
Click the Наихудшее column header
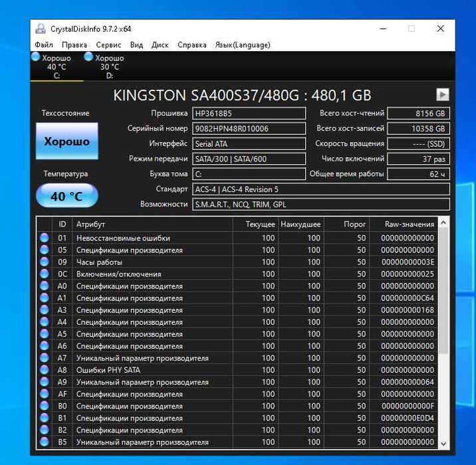click(301, 224)
